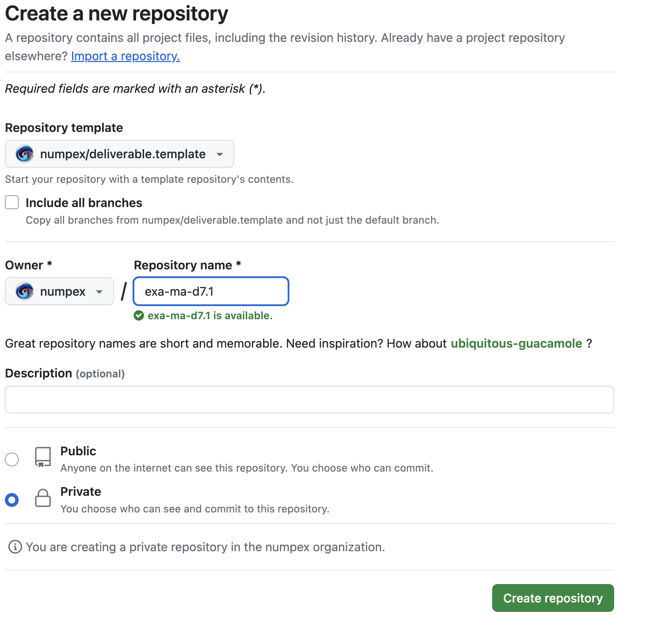Click the 'Description (optional)' label
Image resolution: width=648 pixels, height=644 pixels.
coord(65,373)
